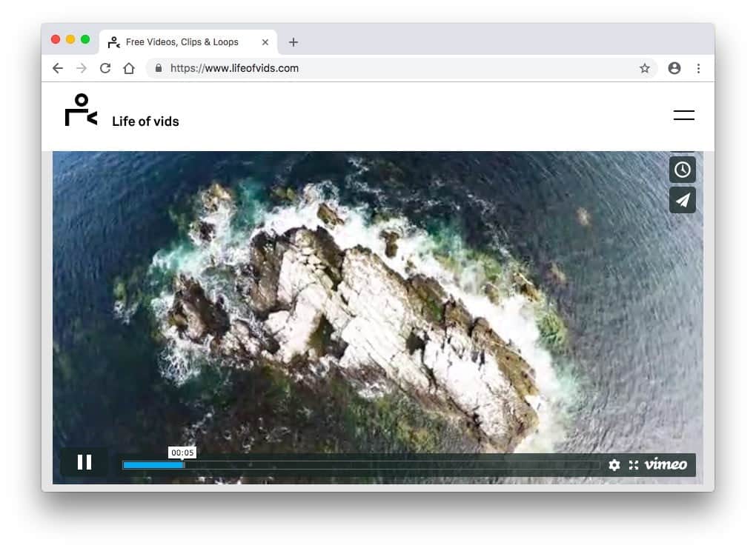Select the Free Videos, Clips & Loops tab

182,42
